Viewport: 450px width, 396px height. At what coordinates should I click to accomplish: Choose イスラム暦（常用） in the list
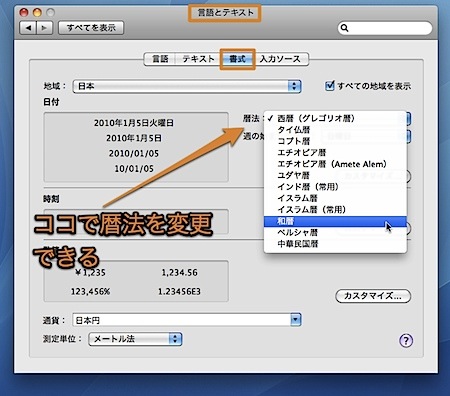pyautogui.click(x=335, y=209)
